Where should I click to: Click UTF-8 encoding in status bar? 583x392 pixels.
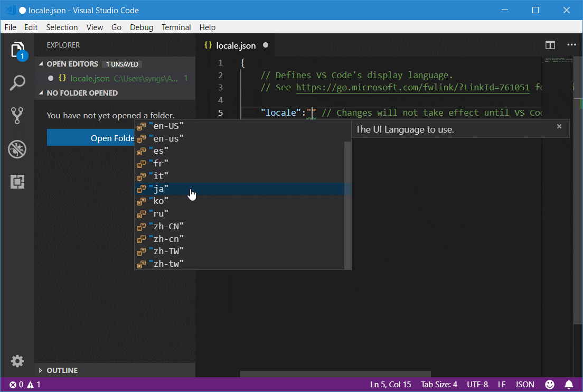477,385
